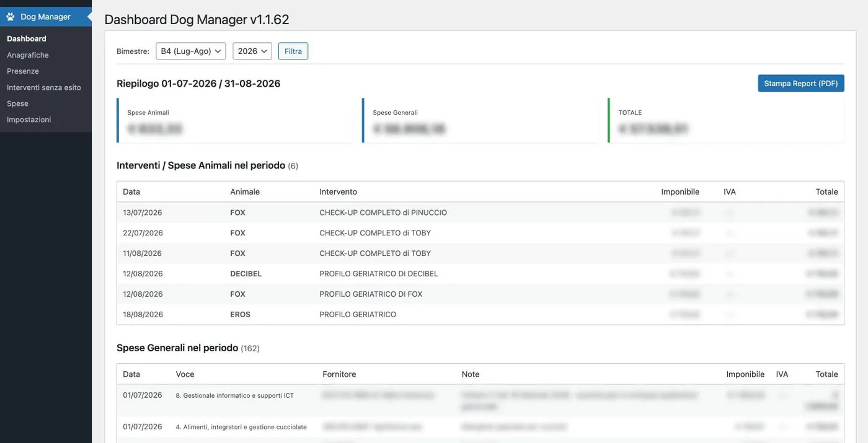Click PROFILO GERIATRICO DI DECIBEL
The width and height of the screenshot is (868, 443).
tap(379, 274)
